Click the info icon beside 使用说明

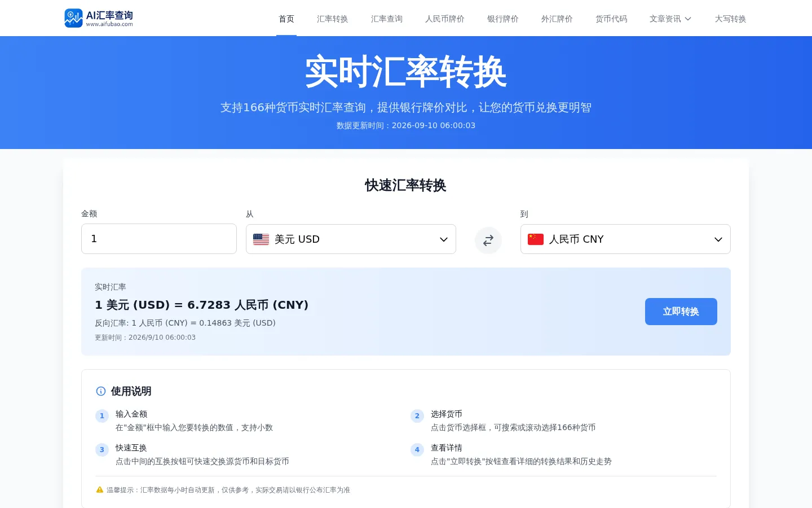coord(101,391)
